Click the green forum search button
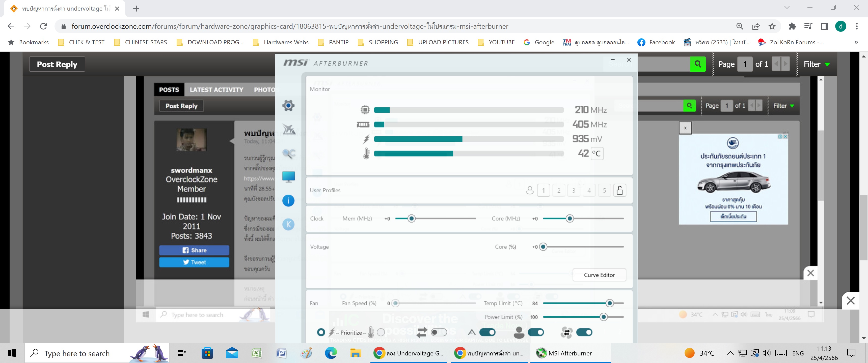Viewport: 868px width, 363px height. click(697, 64)
